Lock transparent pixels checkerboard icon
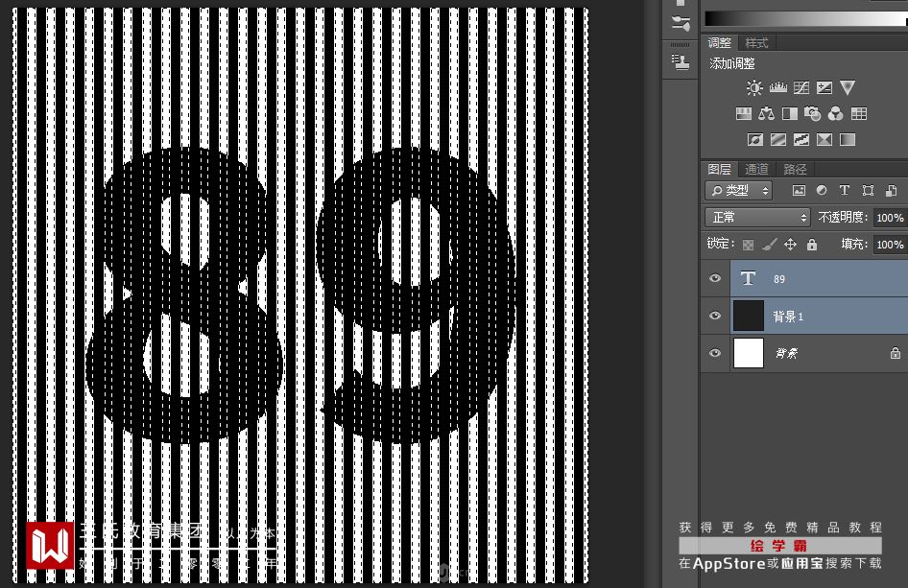This screenshot has height=588, width=908. coord(748,245)
